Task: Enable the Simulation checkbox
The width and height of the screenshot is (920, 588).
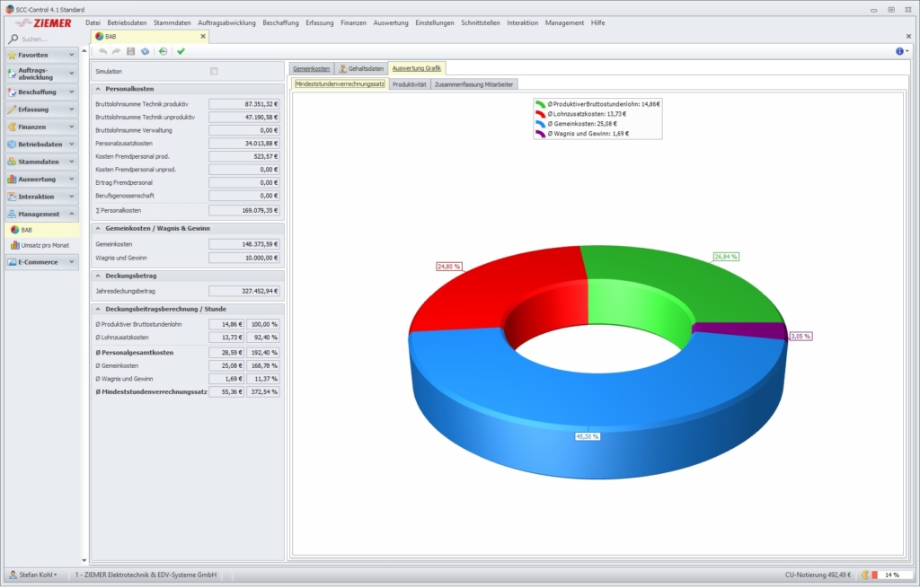Action: [214, 72]
